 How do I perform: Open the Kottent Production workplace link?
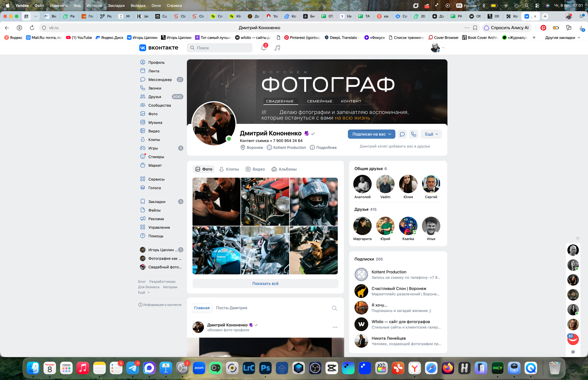point(286,148)
